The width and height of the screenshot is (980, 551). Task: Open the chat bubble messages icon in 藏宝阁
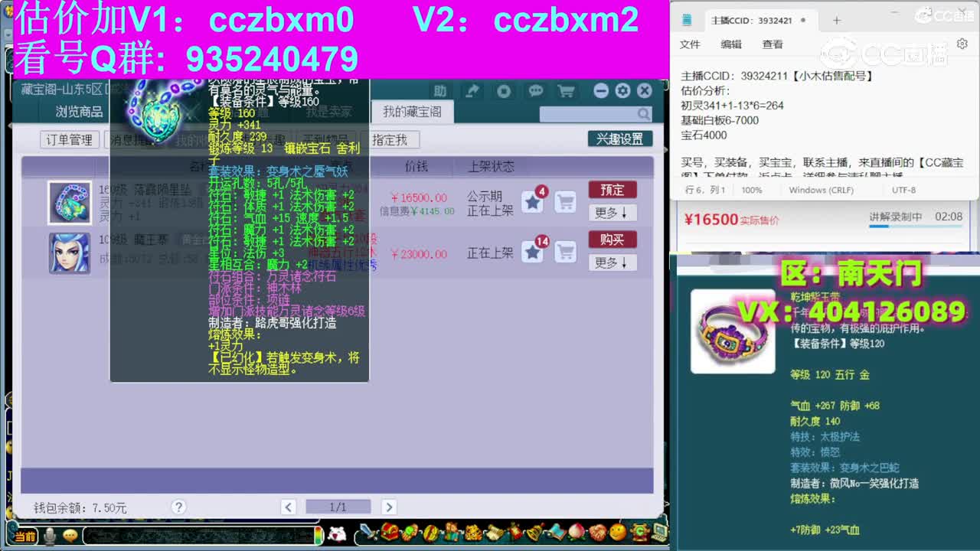(x=535, y=91)
